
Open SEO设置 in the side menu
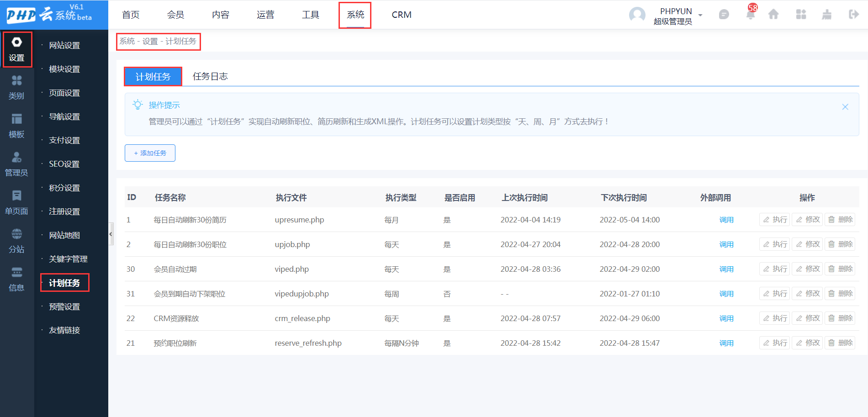(x=64, y=164)
